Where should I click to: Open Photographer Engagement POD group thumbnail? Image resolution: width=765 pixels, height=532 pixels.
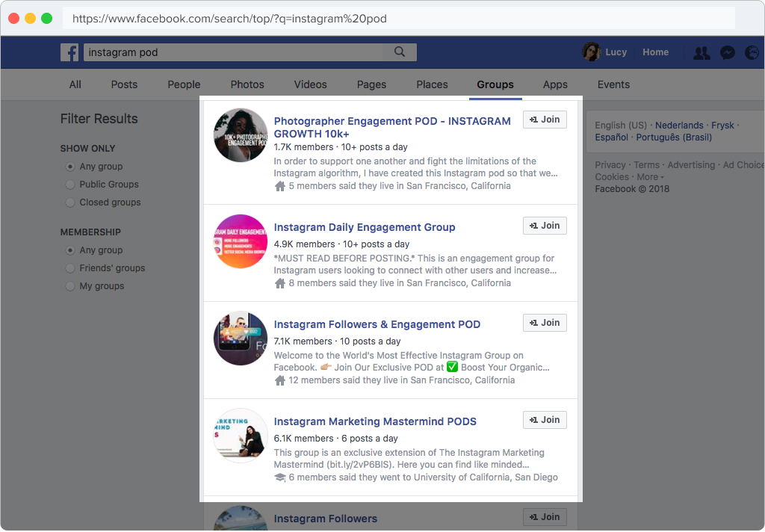(241, 135)
